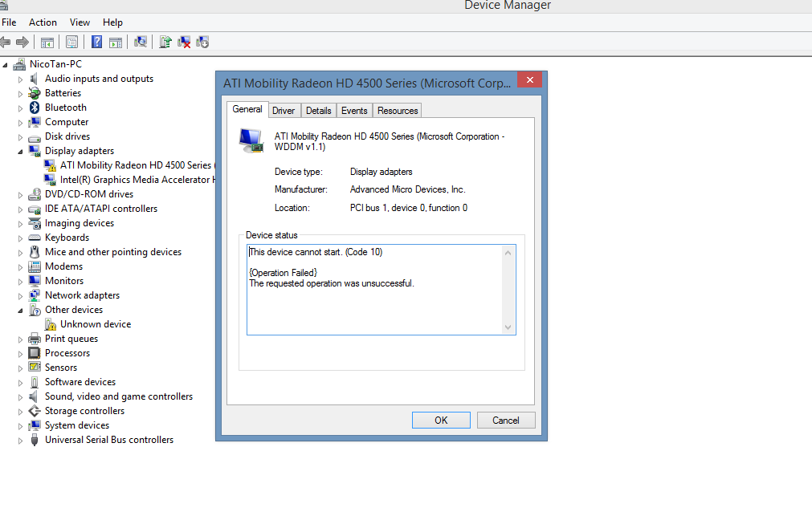Image resolution: width=812 pixels, height=508 pixels.
Task: Click the Storage controllers icon
Action: point(35,411)
